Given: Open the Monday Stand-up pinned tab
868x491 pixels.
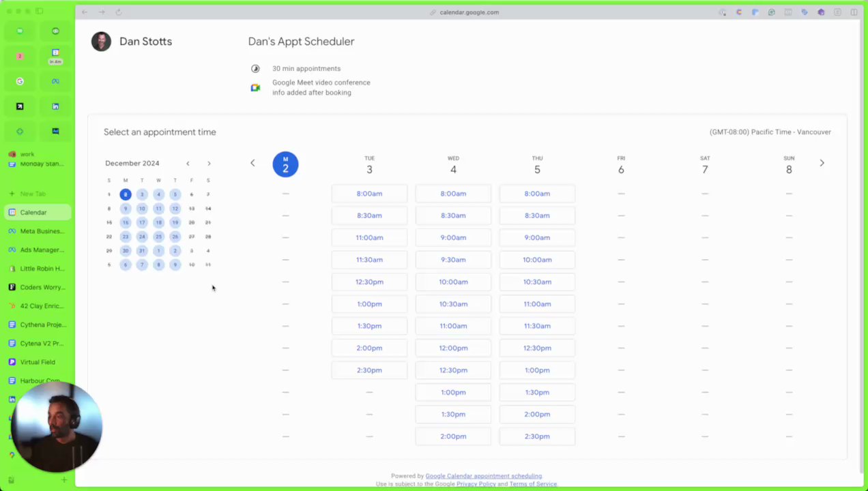Looking at the screenshot, I should tap(38, 163).
